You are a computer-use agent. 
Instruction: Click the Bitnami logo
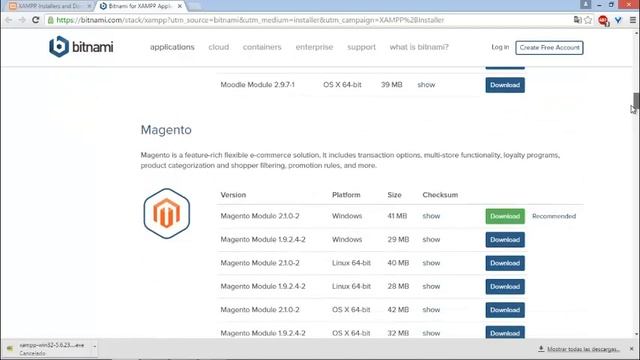click(81, 47)
